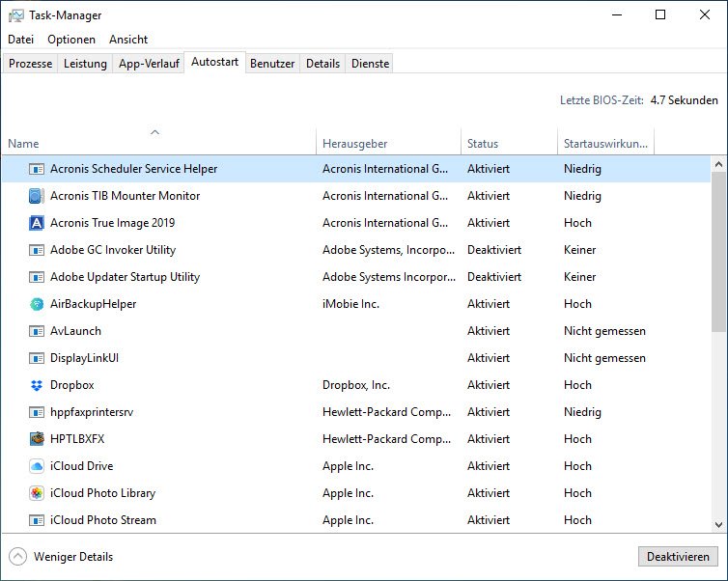Image resolution: width=728 pixels, height=581 pixels.
Task: Click the Task-Manager title bar icon
Action: point(15,15)
